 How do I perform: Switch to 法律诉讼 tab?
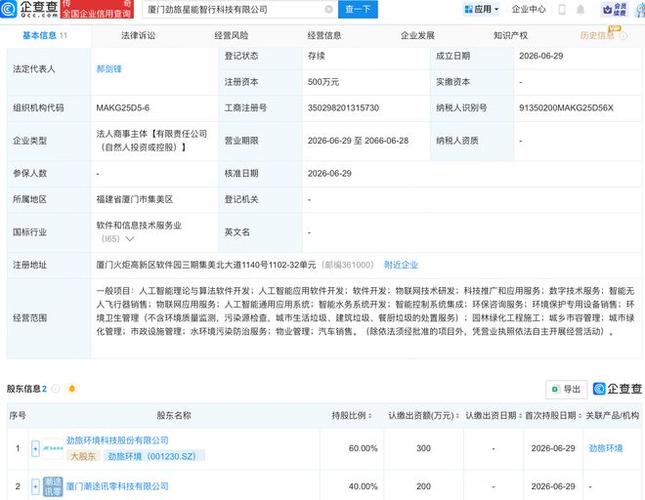point(138,36)
